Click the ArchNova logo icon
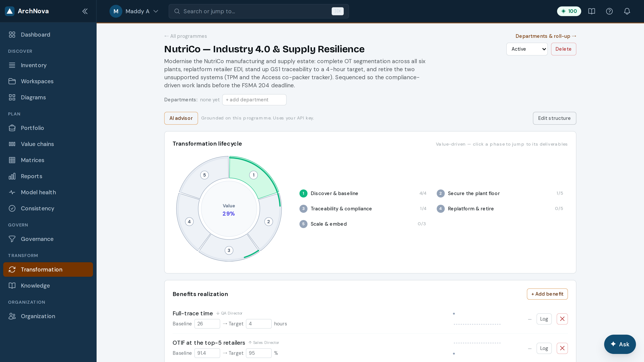 pos(9,11)
